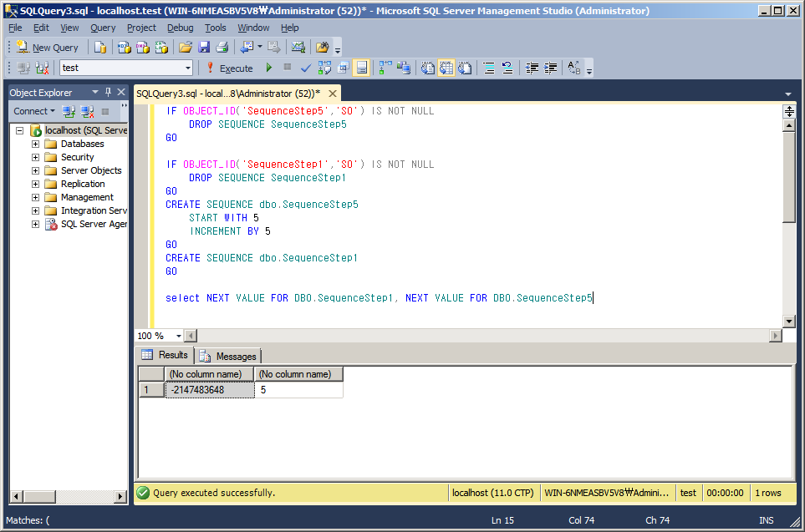This screenshot has height=532, width=805.
Task: Click Analysis Services MDX Query icon
Action: click(x=125, y=48)
